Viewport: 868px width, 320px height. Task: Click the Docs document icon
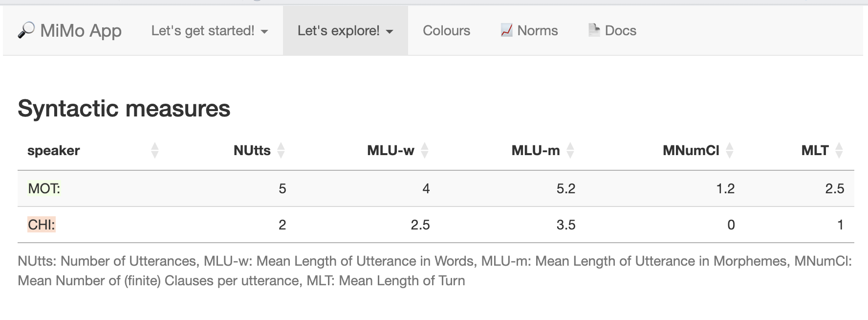coord(594,30)
